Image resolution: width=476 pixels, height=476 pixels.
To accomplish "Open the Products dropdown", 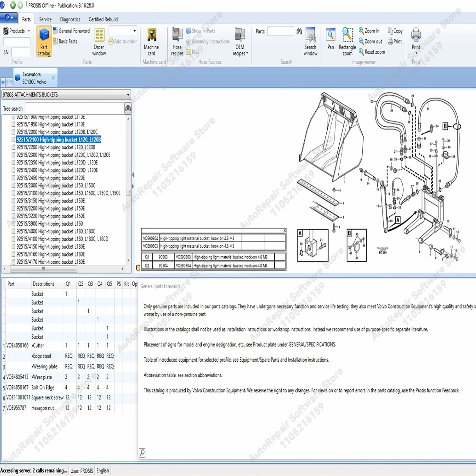I will tap(17, 31).
